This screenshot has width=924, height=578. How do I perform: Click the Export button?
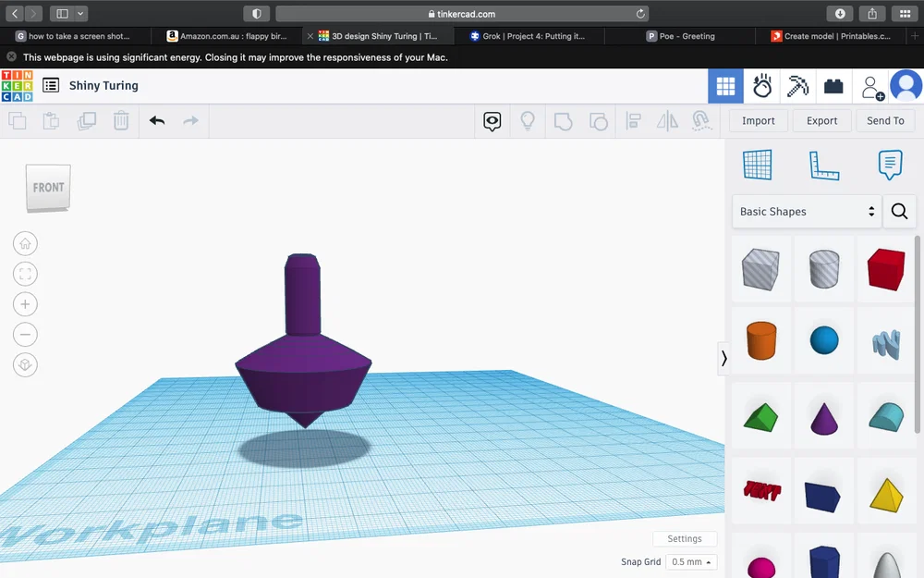pyautogui.click(x=822, y=121)
